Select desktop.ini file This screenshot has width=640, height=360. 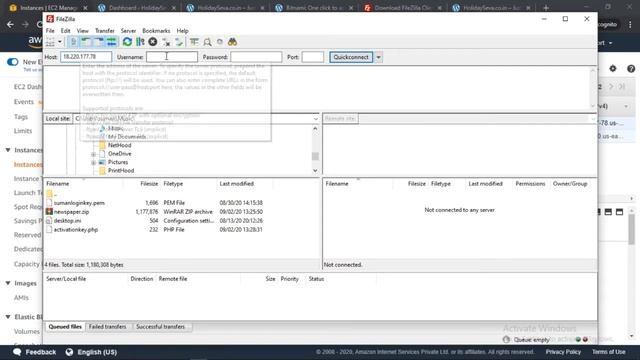pyautogui.click(x=67, y=221)
